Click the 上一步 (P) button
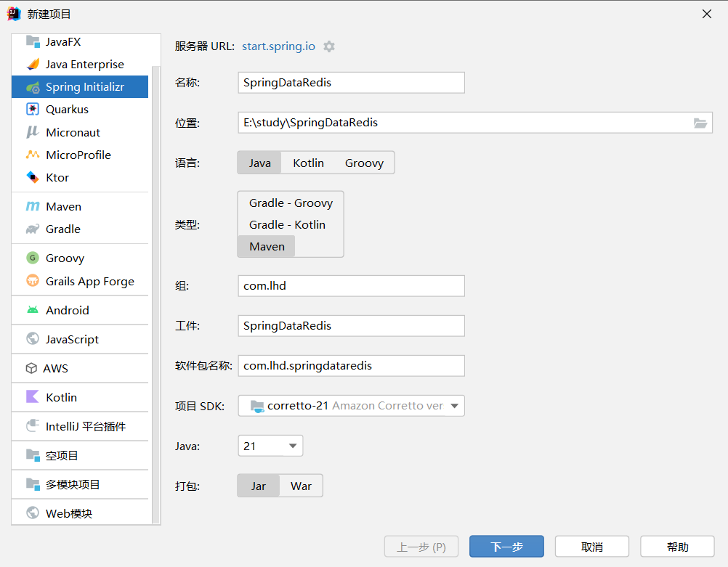This screenshot has width=728, height=567. (421, 546)
